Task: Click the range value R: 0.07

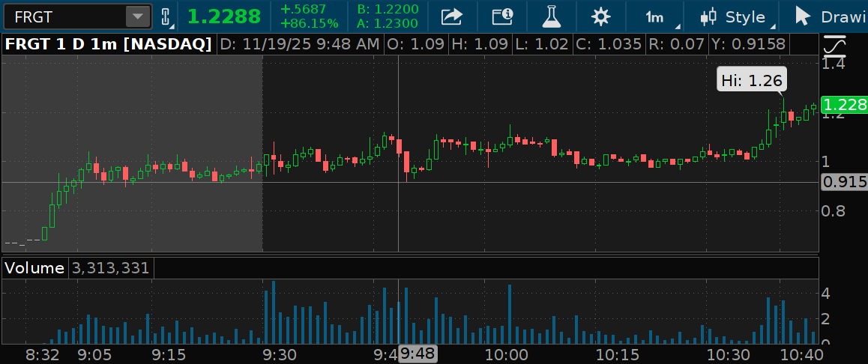Action: pos(676,45)
